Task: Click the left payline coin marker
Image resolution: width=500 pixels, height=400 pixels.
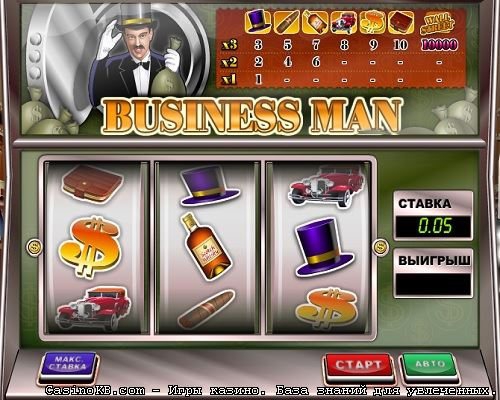Action: click(x=34, y=247)
